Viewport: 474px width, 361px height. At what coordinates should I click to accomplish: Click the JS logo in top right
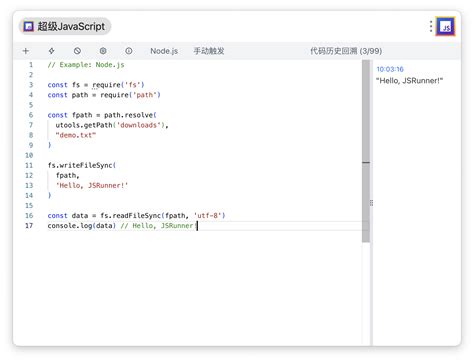pyautogui.click(x=446, y=27)
